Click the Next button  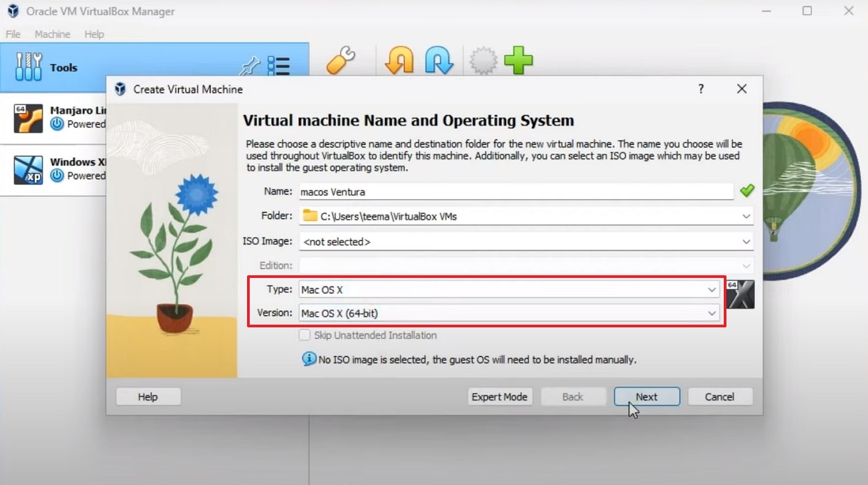pyautogui.click(x=646, y=397)
